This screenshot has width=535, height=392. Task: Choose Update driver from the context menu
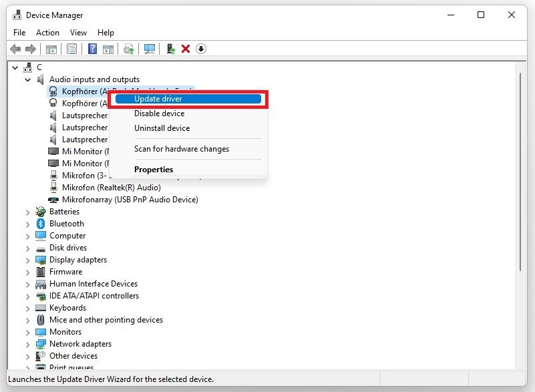click(x=158, y=99)
